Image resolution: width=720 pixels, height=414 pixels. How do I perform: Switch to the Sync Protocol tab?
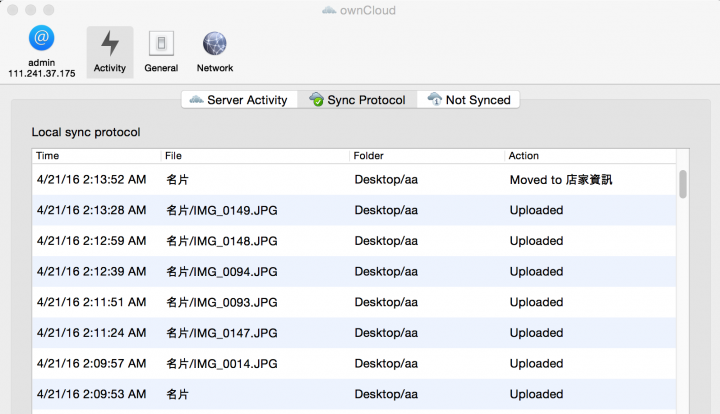pos(357,100)
